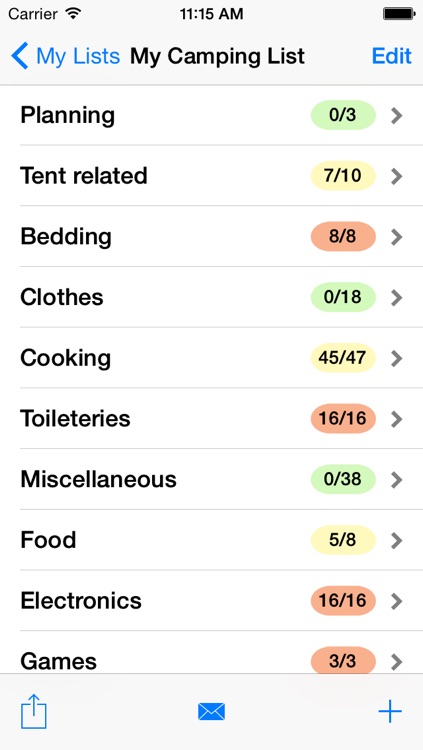
Task: Go back to My Lists
Action: pyautogui.click(x=66, y=56)
